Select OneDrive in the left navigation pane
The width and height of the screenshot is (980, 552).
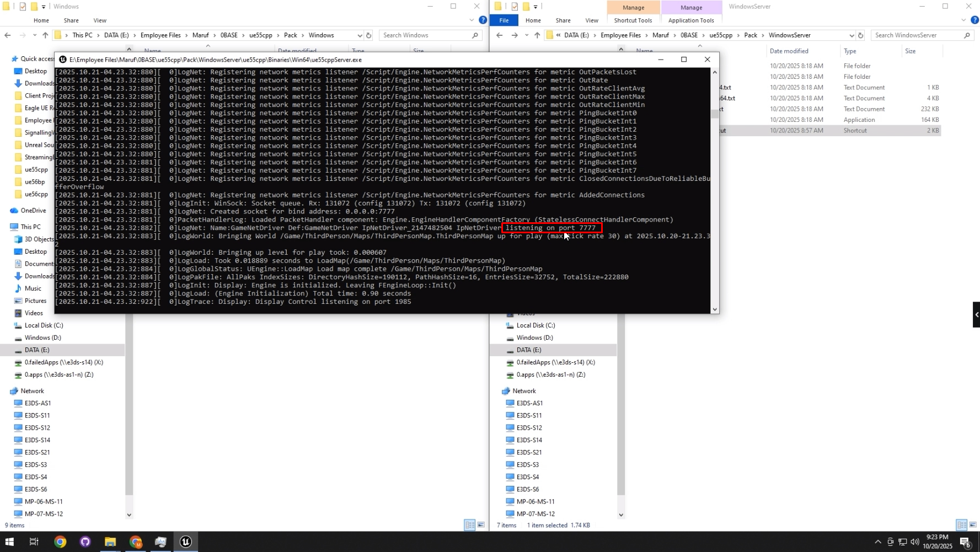(33, 211)
